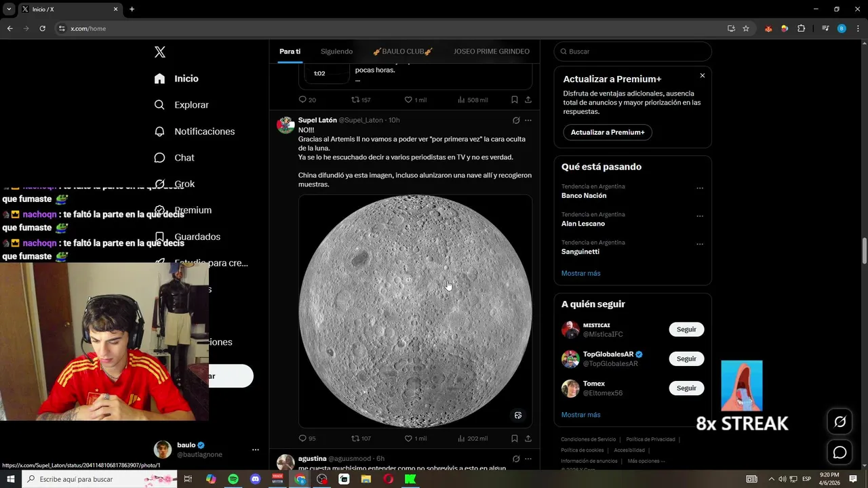The width and height of the screenshot is (868, 488).
Task: Open the floating Grok button
Action: (x=840, y=422)
